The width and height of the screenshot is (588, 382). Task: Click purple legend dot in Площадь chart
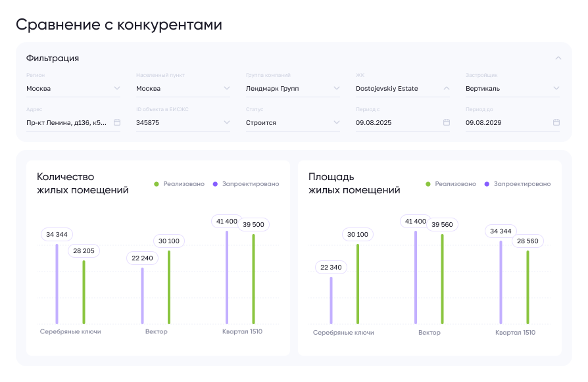[x=487, y=184]
